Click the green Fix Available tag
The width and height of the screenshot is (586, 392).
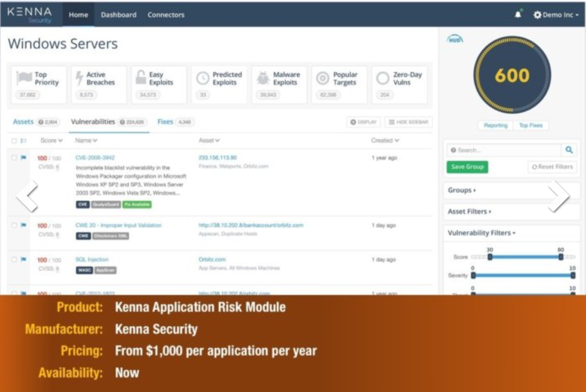[x=137, y=205]
